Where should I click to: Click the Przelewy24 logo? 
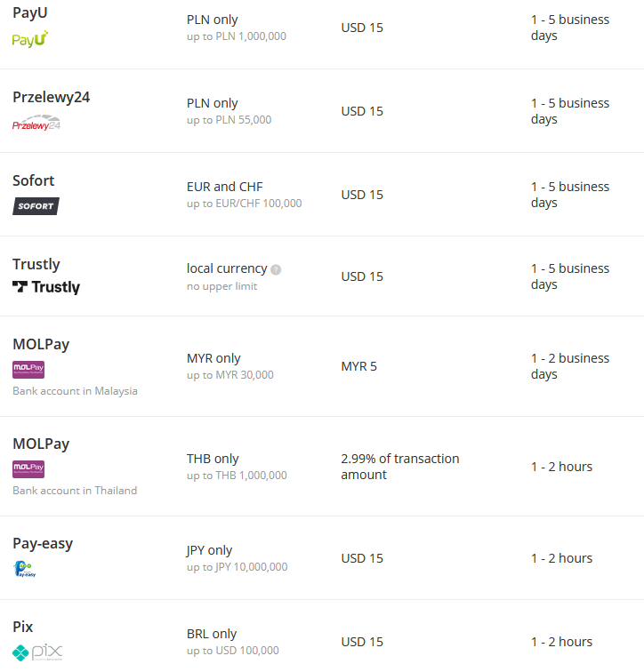click(36, 124)
